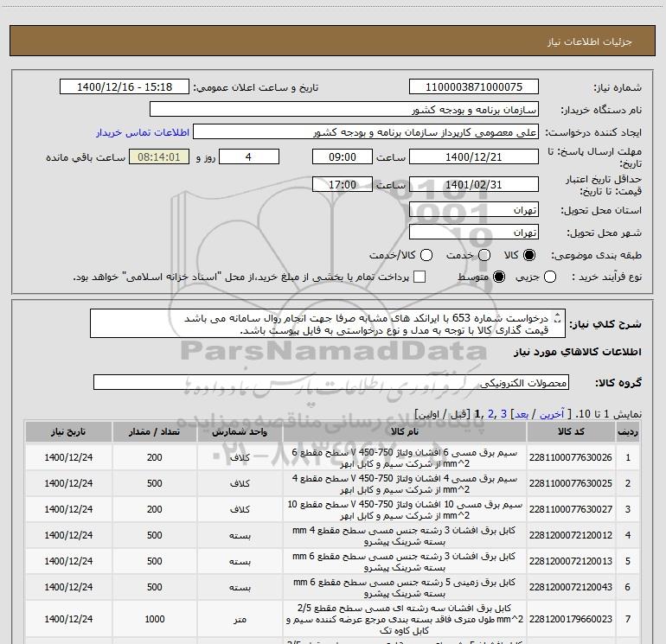Viewport: 666px width, 644px height.
Task: Click the price validity time 17:00
Action: pos(343,185)
